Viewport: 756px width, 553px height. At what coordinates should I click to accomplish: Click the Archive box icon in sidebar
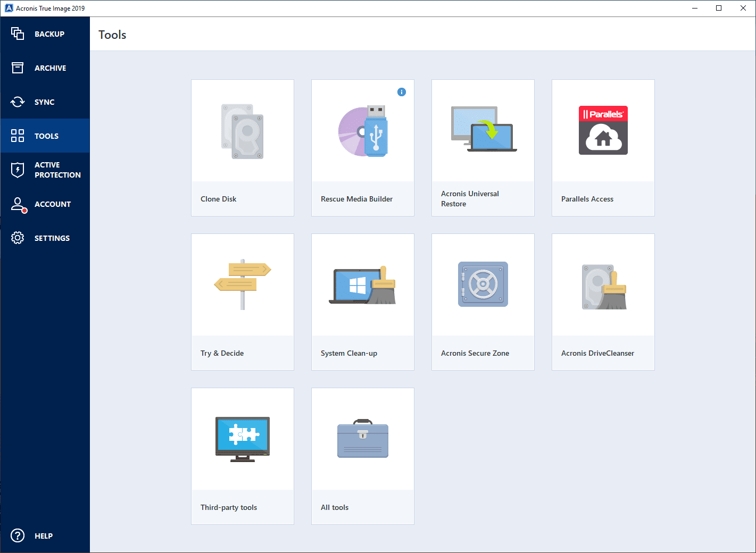click(x=18, y=68)
